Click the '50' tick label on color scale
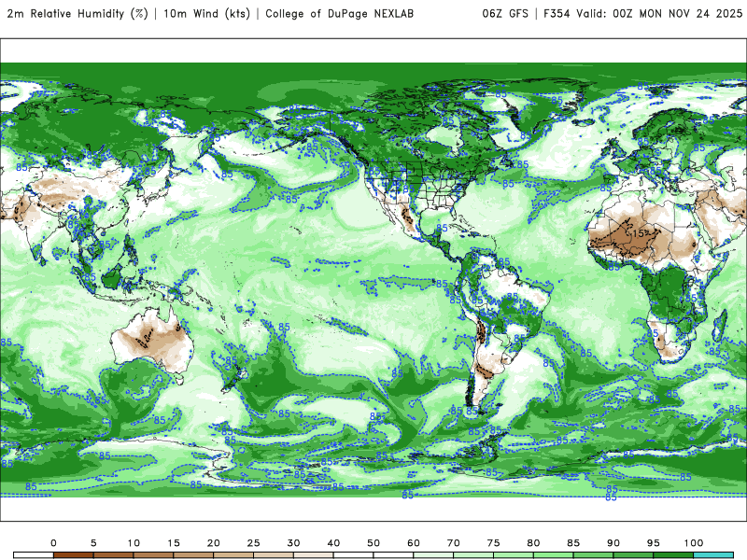Screen dimensions: 747x560 [x=373, y=543]
